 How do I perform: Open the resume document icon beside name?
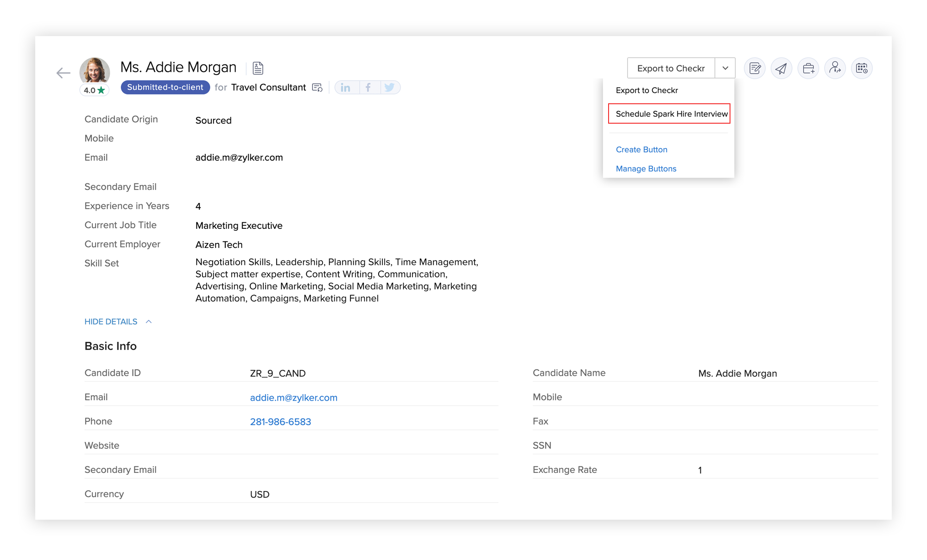click(x=258, y=68)
